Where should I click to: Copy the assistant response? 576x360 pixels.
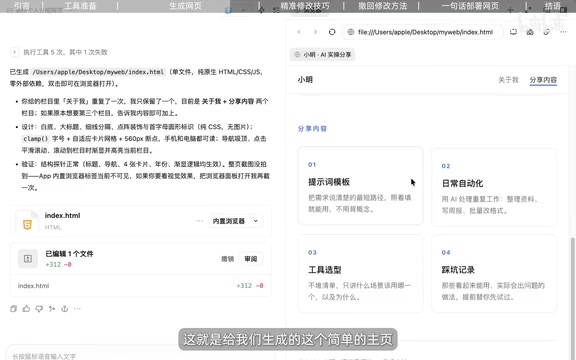coord(14,309)
